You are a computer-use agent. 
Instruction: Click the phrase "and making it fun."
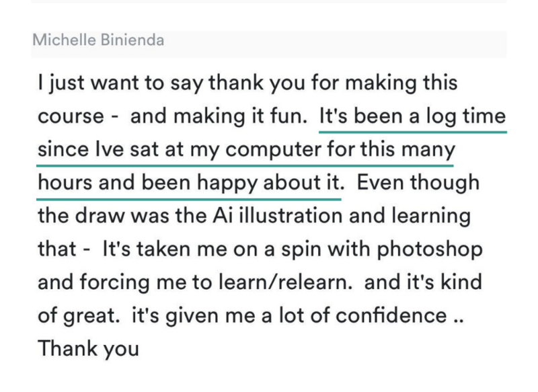click(x=219, y=116)
